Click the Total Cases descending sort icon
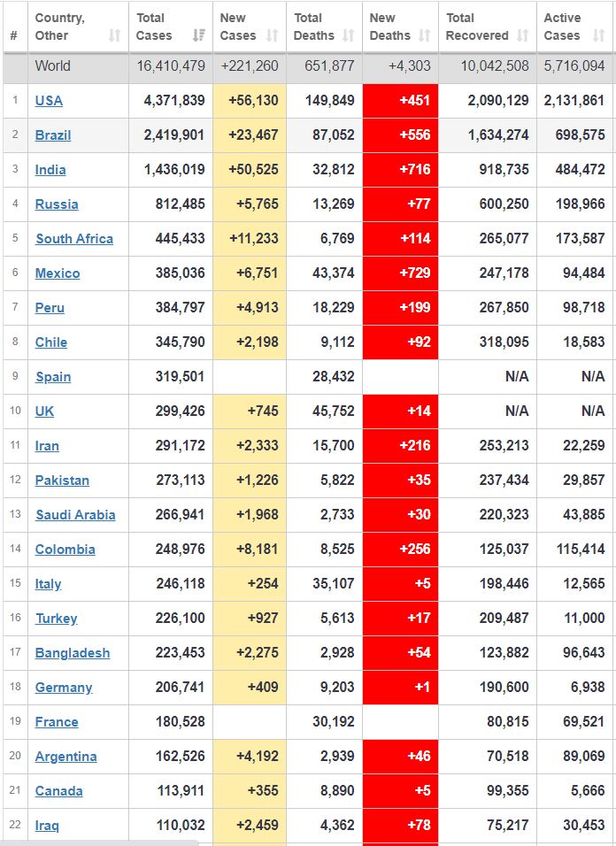This screenshot has width=616, height=846. [199, 35]
